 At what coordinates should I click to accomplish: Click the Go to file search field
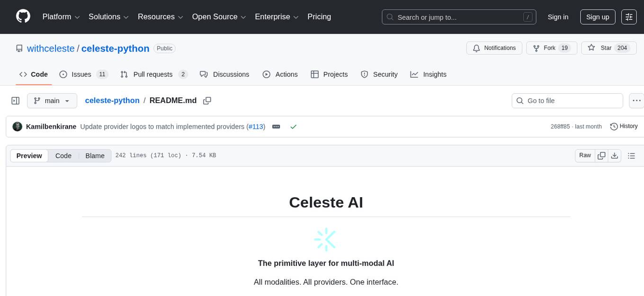click(x=567, y=101)
